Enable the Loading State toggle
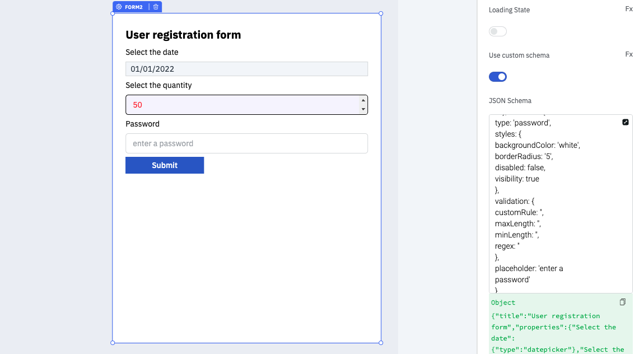Viewport: 644px width, 354px height. [x=497, y=31]
